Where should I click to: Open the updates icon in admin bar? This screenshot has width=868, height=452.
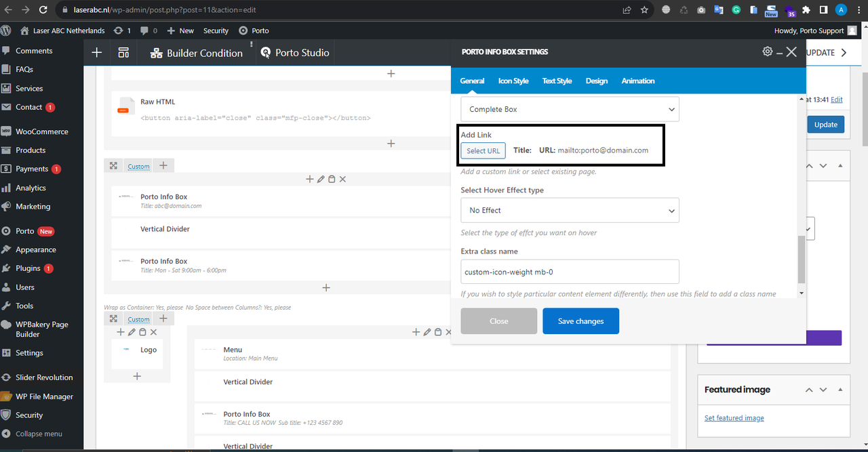coord(122,30)
